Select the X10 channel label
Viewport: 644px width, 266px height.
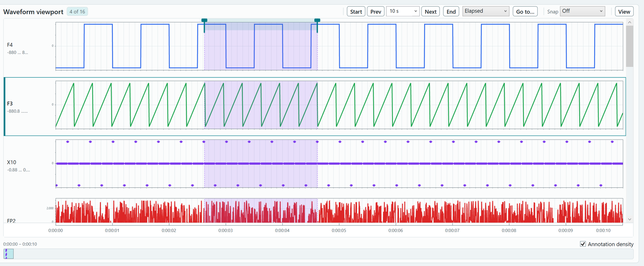point(12,163)
